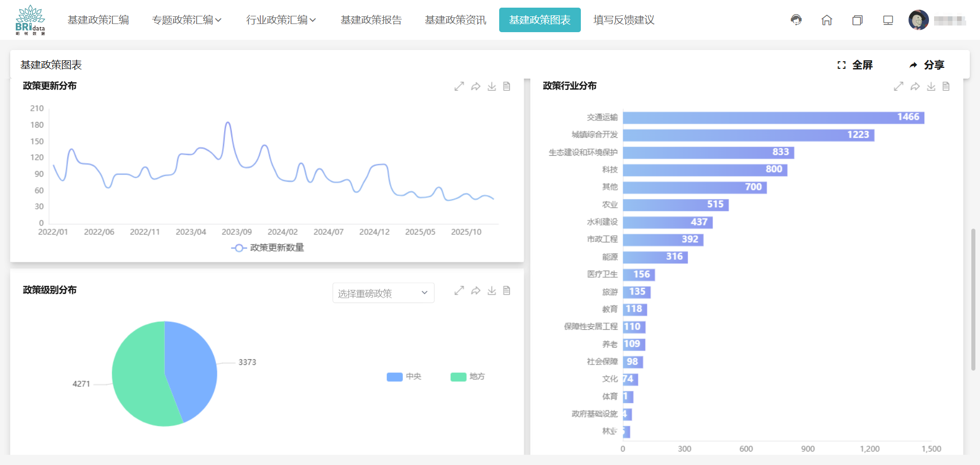Click pie label value 4271

coord(81,384)
